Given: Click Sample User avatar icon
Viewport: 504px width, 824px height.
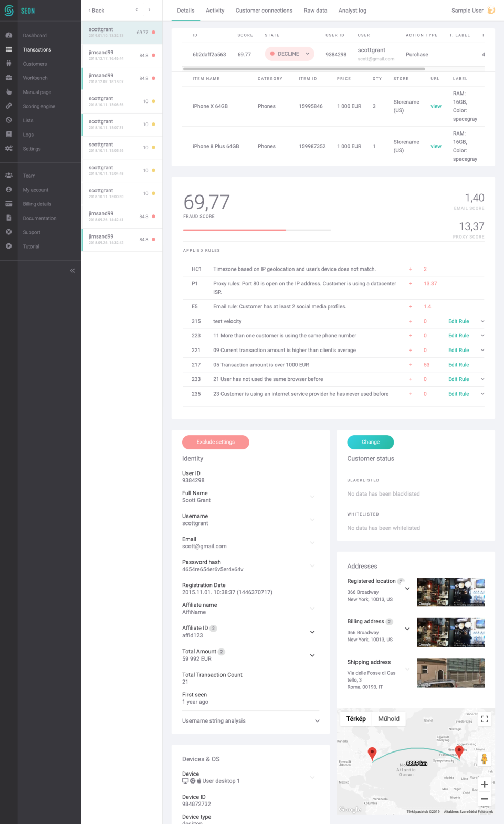Looking at the screenshot, I should coord(491,11).
